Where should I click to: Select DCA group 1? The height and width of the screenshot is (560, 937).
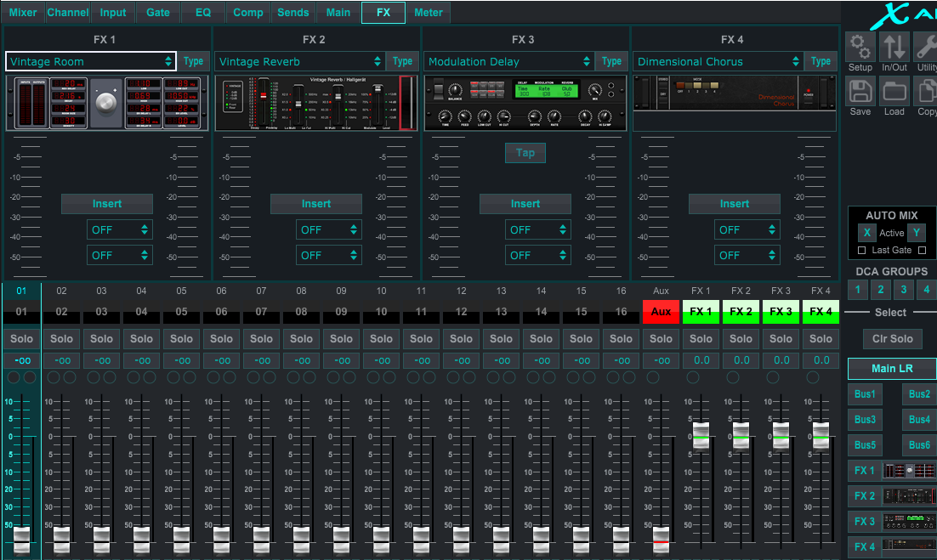click(x=858, y=290)
